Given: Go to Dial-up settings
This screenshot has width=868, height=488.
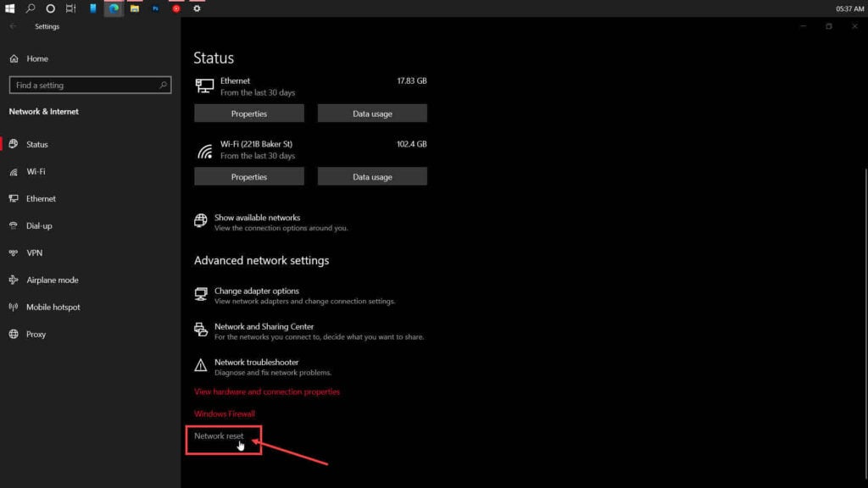Looking at the screenshot, I should click(x=39, y=226).
